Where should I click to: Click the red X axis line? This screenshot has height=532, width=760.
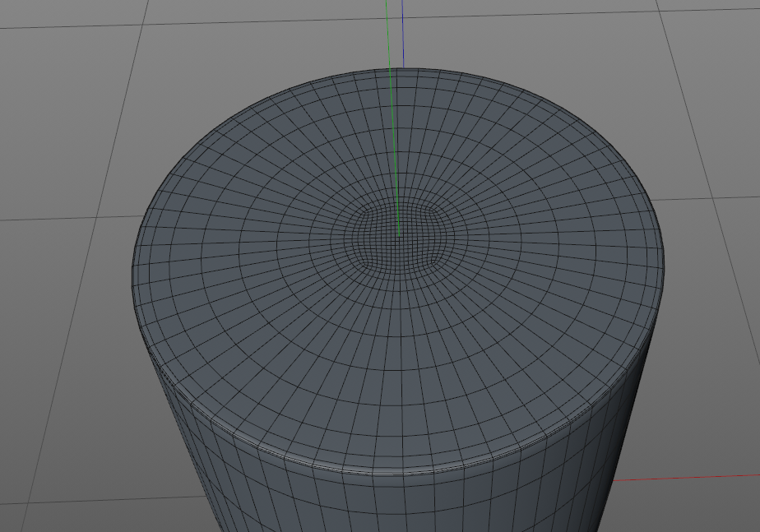point(686,478)
